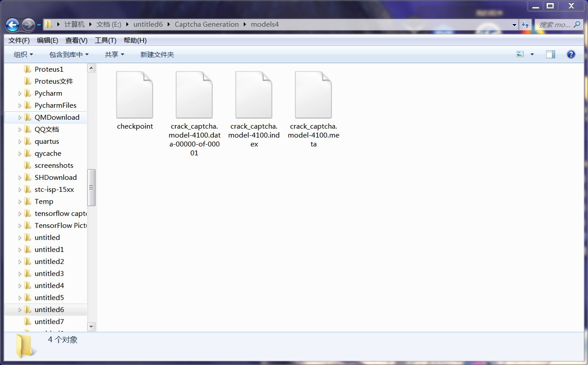Open the 帮助(H) menu
Screen dimensions: 588x365
(135, 41)
